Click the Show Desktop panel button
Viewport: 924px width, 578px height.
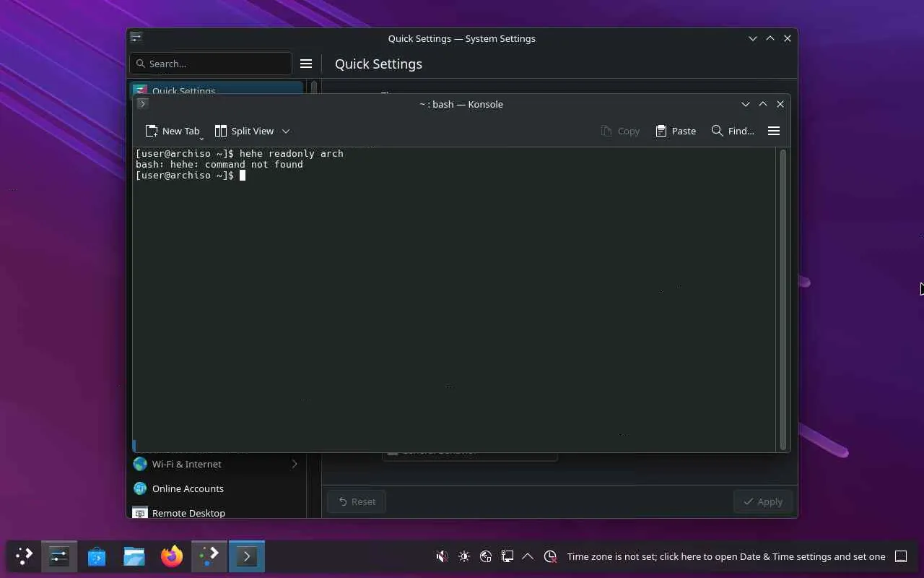point(901,556)
